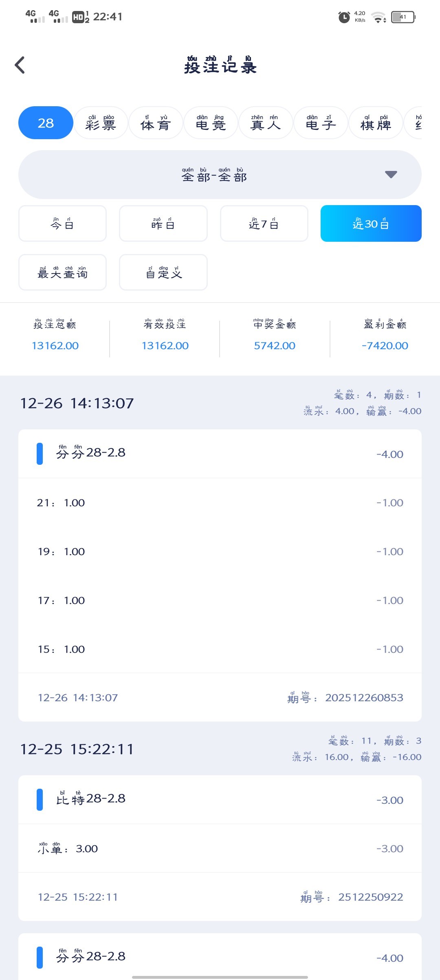Open the 体育 category tab
The width and height of the screenshot is (440, 980).
click(156, 123)
